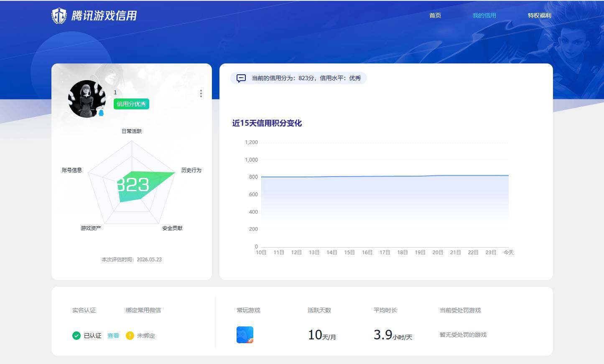Click the chat bubble icon beside credit score

pyautogui.click(x=241, y=78)
